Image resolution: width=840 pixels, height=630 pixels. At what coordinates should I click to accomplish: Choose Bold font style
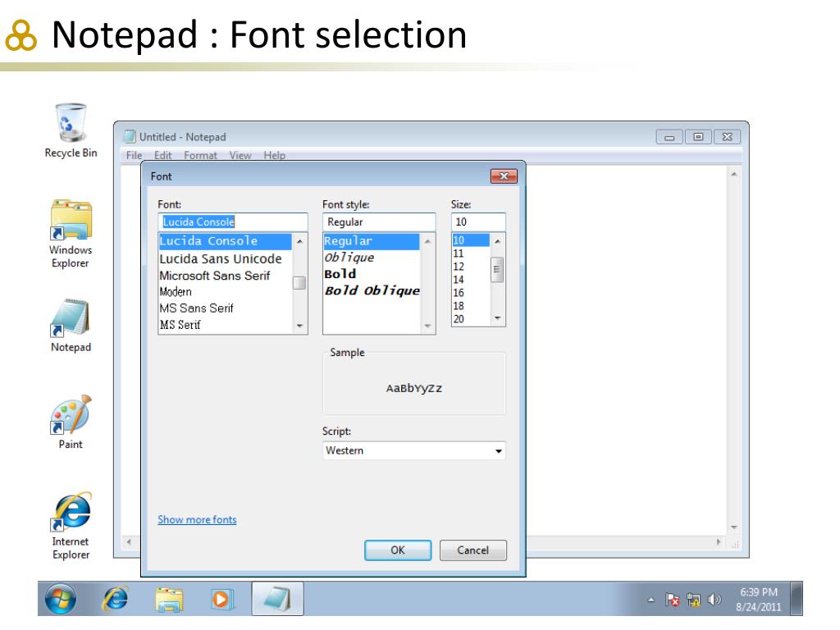372,274
